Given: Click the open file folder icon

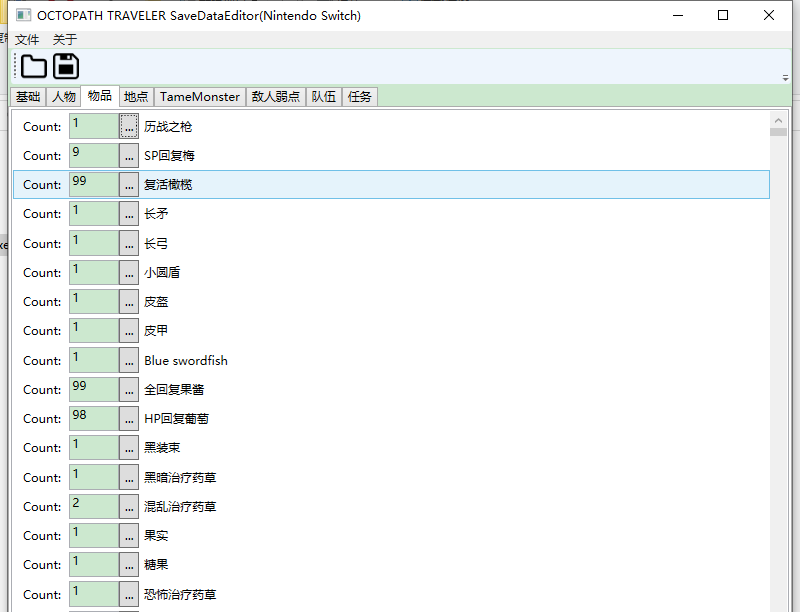Looking at the screenshot, I should (x=34, y=66).
